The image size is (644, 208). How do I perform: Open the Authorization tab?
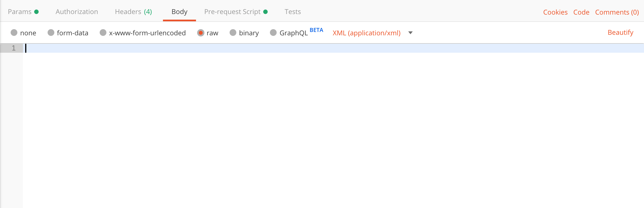(77, 11)
